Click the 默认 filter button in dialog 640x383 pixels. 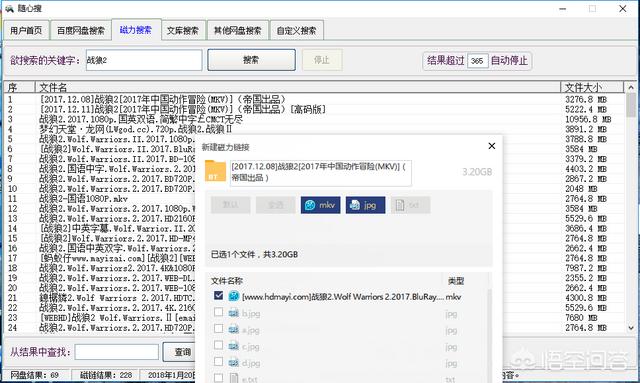point(231,205)
